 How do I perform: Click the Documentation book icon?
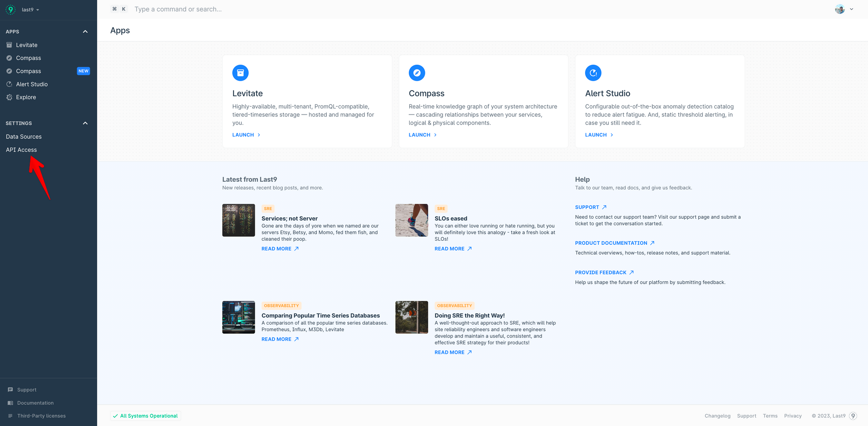pos(10,403)
